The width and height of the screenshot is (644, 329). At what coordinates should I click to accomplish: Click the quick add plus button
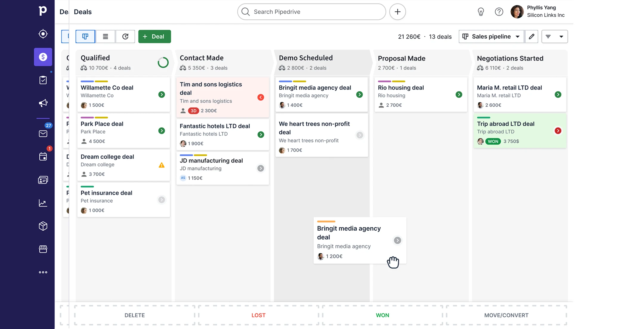[x=397, y=12]
